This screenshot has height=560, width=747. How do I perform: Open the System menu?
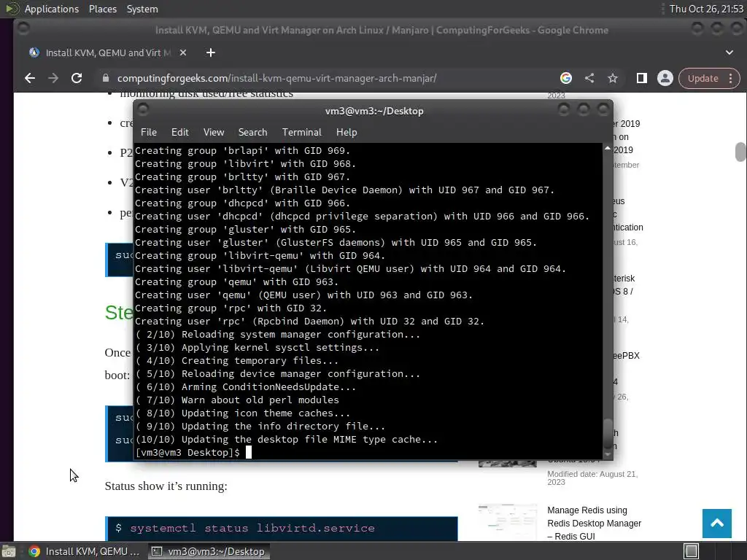[x=142, y=9]
